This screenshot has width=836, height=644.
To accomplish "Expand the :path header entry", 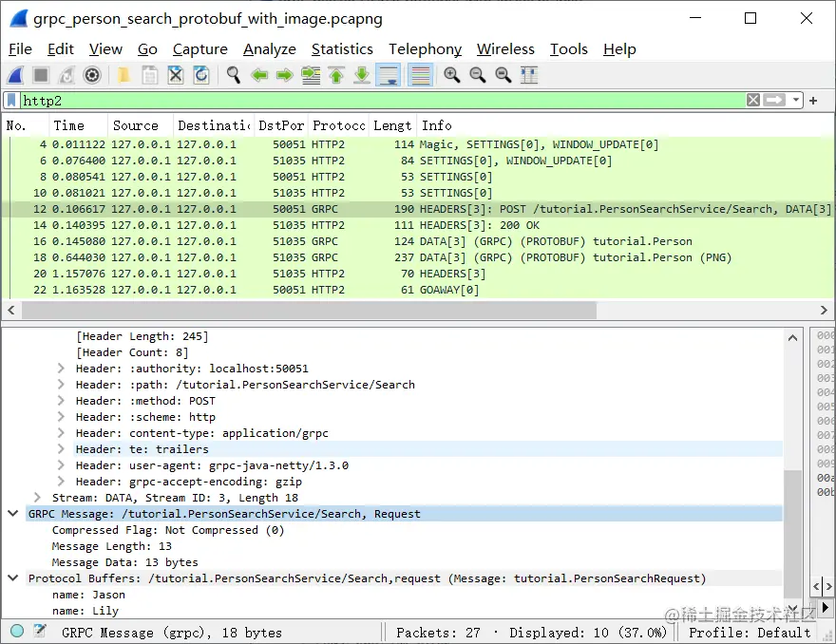I will point(61,385).
